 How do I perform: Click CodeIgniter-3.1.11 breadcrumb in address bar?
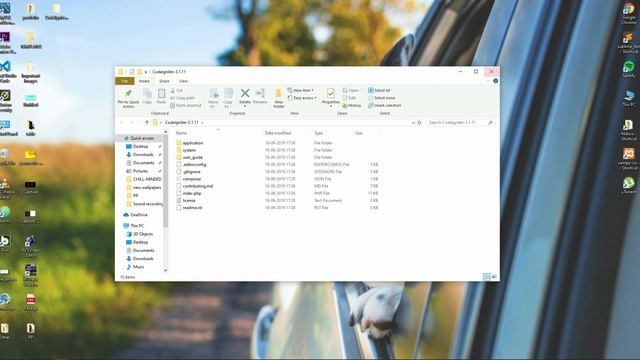(x=182, y=122)
